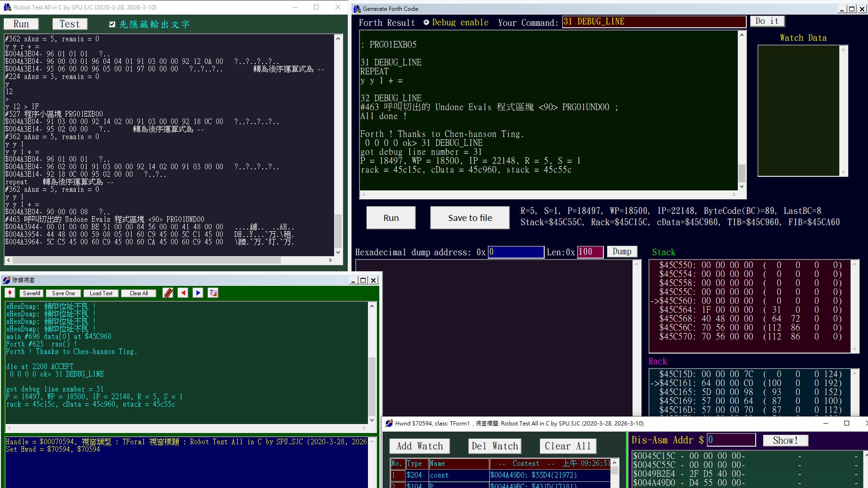
Task: Select the Debug enable radio button
Action: (426, 23)
